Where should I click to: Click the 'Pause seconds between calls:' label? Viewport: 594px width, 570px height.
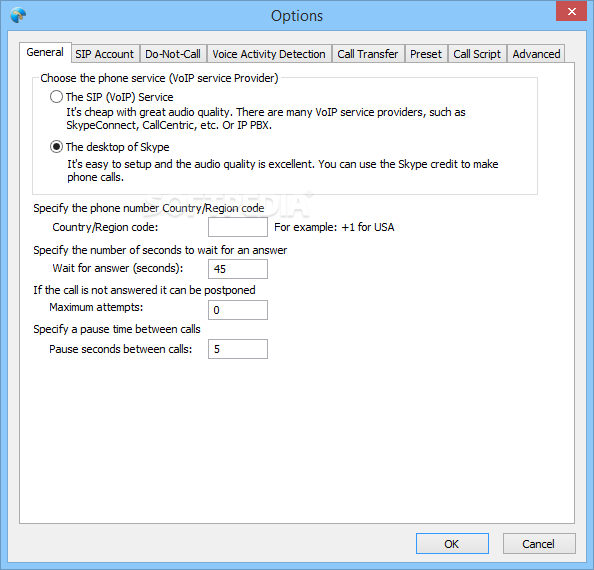pos(120,349)
